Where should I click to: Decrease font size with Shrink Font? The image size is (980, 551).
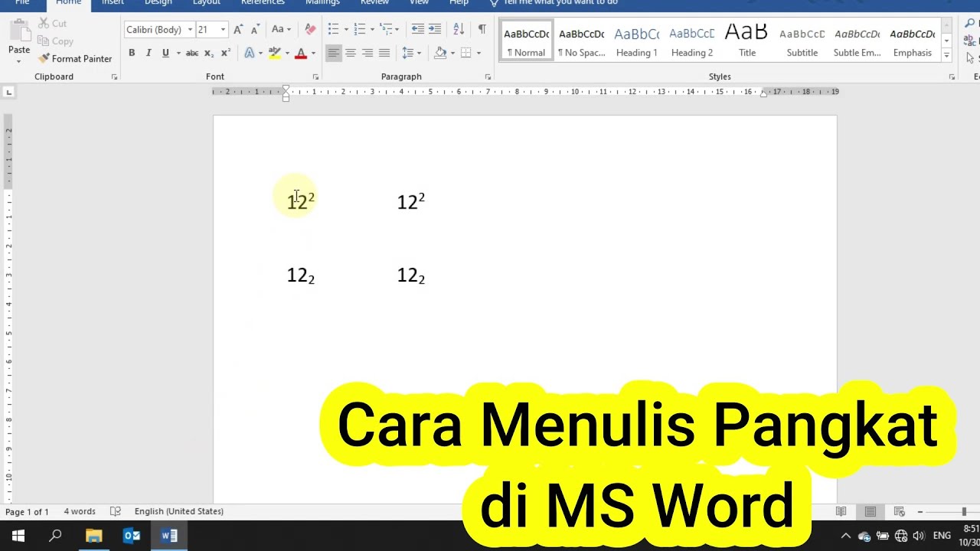tap(255, 30)
